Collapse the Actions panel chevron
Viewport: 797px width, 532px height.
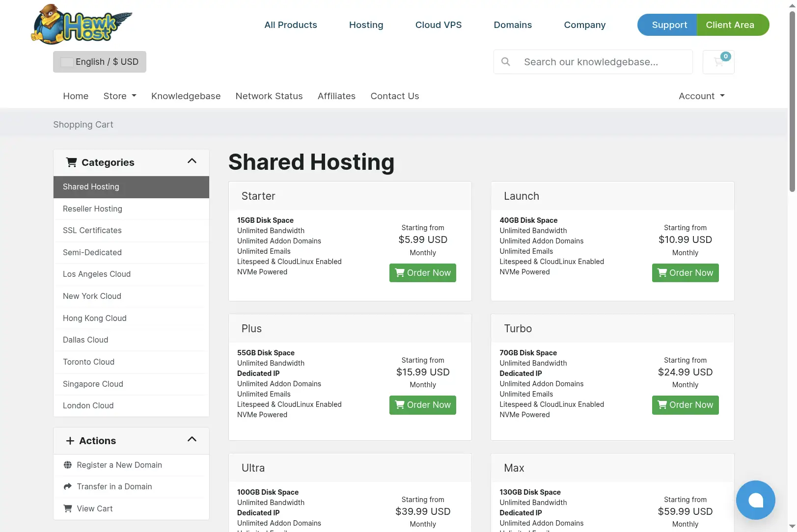click(x=192, y=439)
